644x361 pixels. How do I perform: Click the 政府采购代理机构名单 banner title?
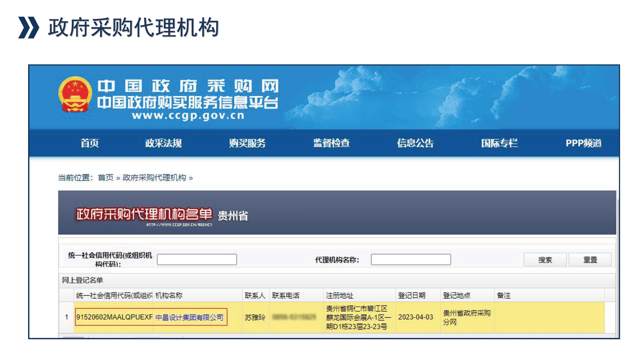click(x=144, y=214)
